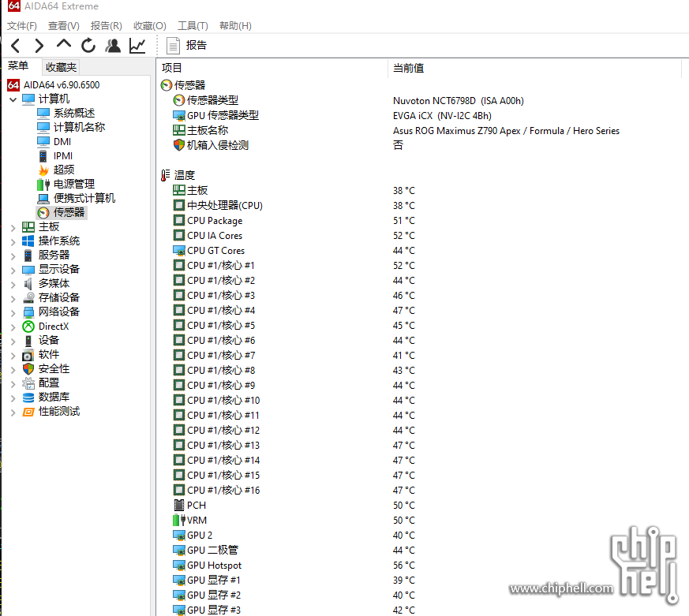Click the 配置 settings icon in tree
Image resolution: width=689 pixels, height=616 pixels.
[x=28, y=383]
